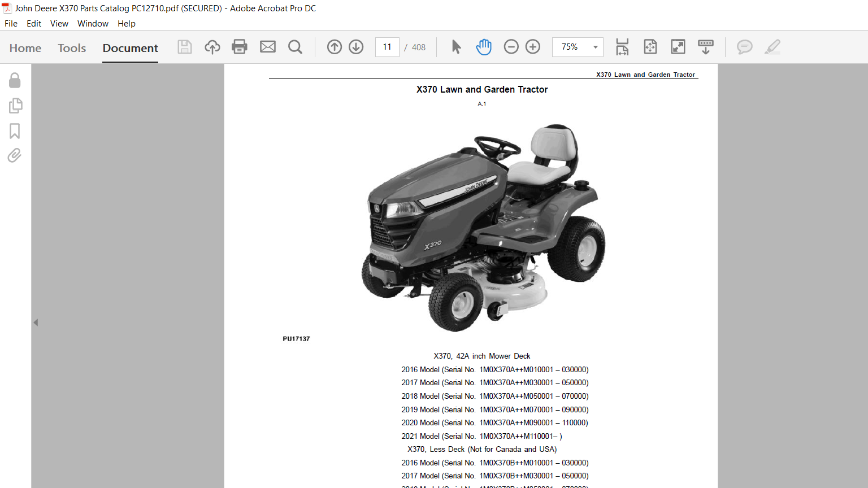The height and width of the screenshot is (488, 868).
Task: Click the Save file icon
Action: pyautogui.click(x=185, y=47)
